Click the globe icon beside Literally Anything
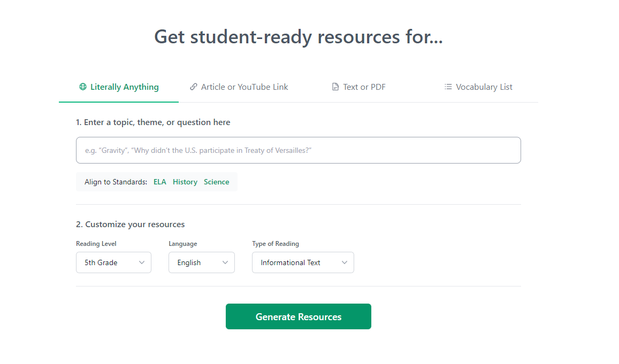 [83, 87]
